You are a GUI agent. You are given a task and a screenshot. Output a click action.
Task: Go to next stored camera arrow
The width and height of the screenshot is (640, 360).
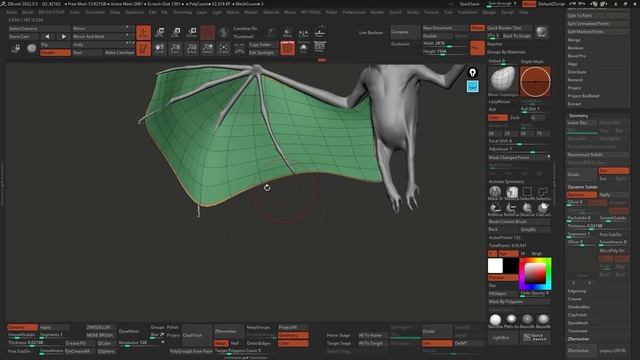coord(64,36)
